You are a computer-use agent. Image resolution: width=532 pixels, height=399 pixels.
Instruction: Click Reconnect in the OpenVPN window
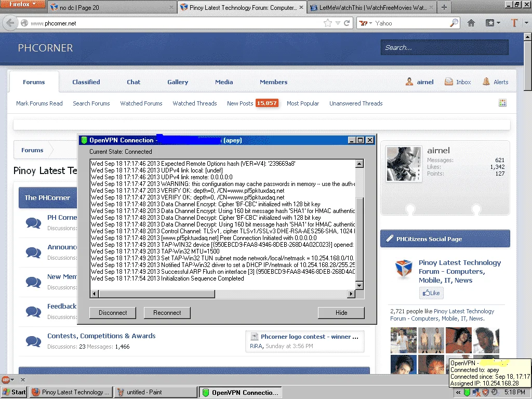click(x=167, y=313)
